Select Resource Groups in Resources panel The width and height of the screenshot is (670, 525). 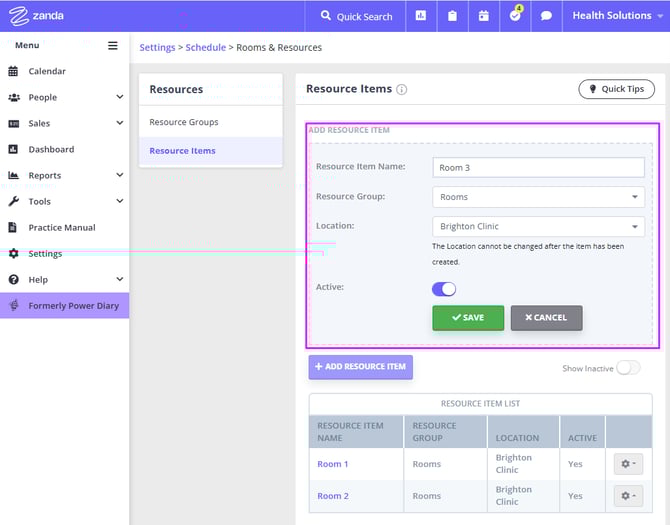184,122
